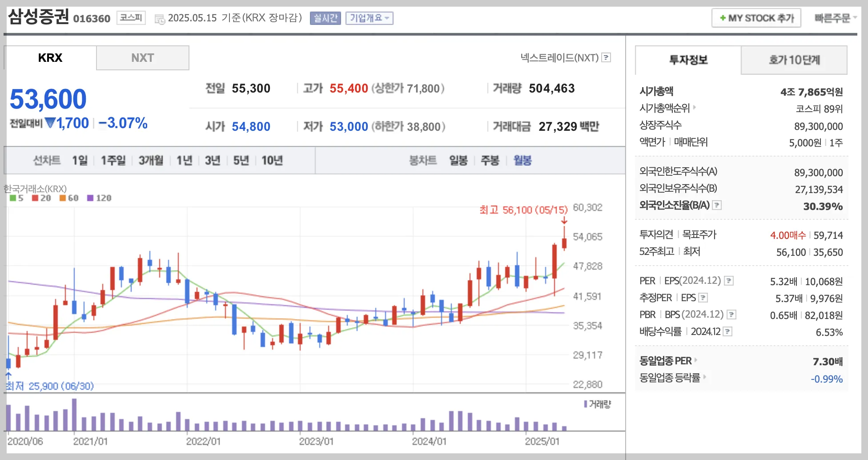The image size is (868, 460).
Task: Select the 1년 line chart period
Action: [x=184, y=160]
